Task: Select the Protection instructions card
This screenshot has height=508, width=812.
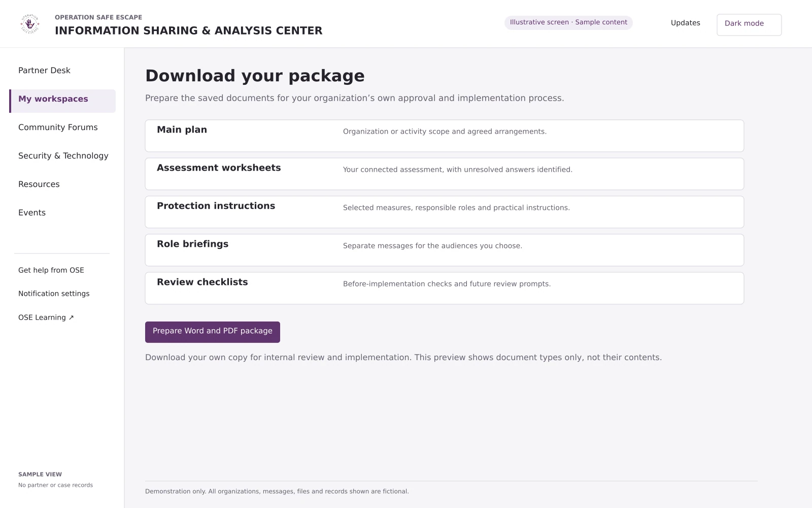Action: (x=445, y=212)
